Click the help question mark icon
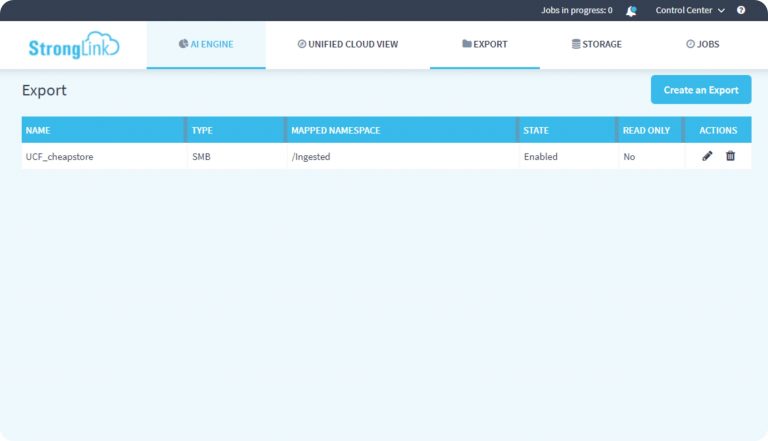768x441 pixels. click(741, 11)
